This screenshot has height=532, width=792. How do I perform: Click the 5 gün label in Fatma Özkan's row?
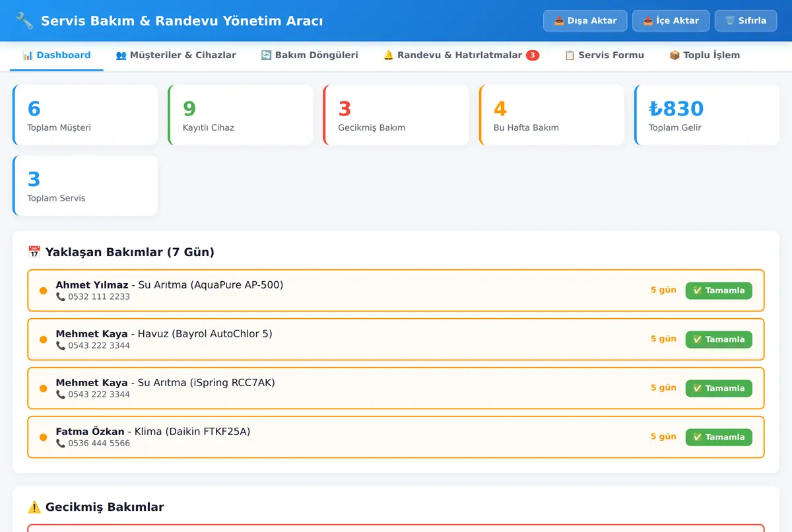[663, 436]
